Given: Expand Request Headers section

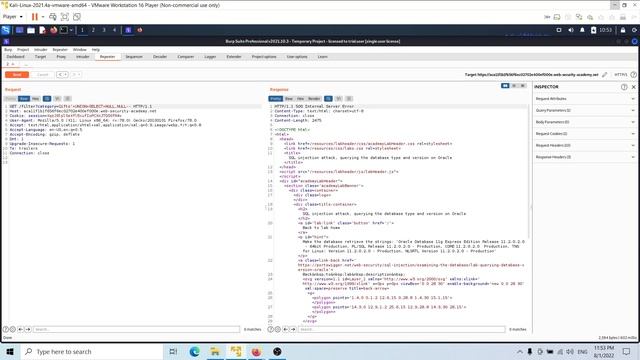Looking at the screenshot, I should (585, 145).
